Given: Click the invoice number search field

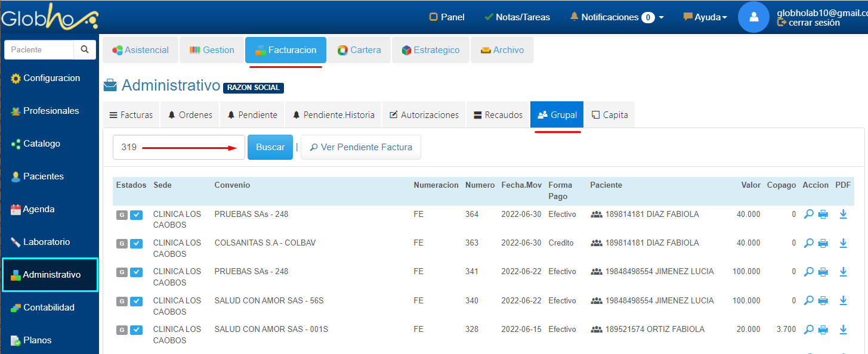Looking at the screenshot, I should tap(179, 147).
